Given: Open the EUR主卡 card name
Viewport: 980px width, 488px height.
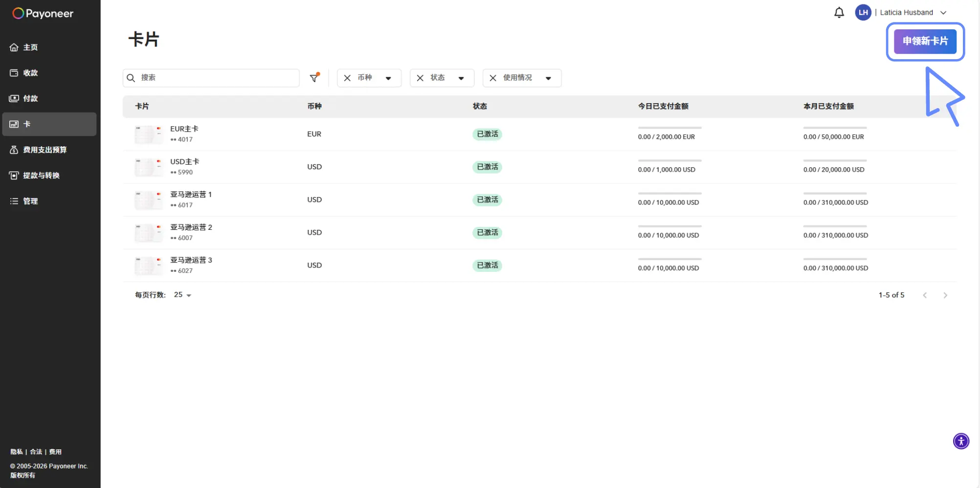Looking at the screenshot, I should (x=184, y=129).
